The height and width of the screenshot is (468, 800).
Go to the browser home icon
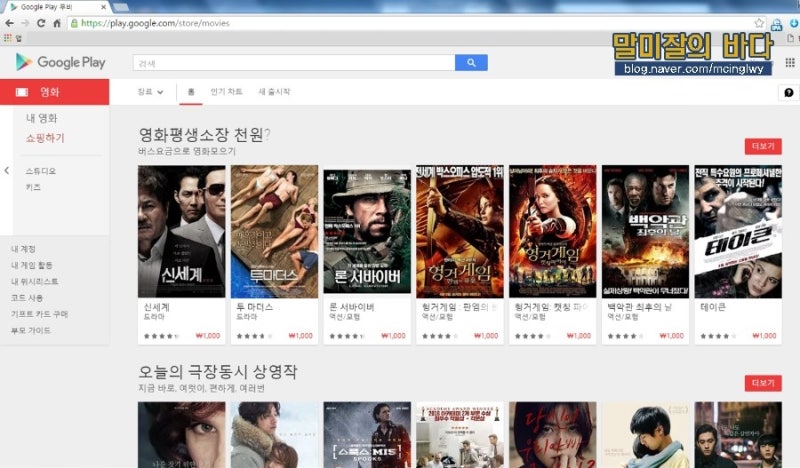tap(57, 23)
